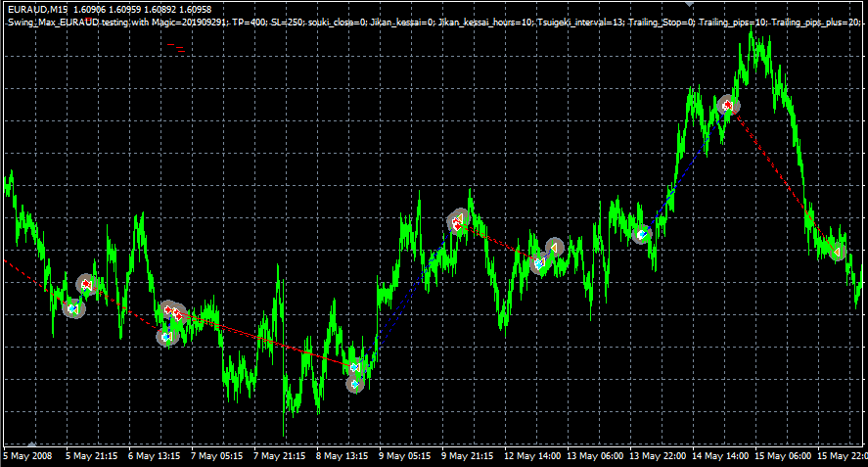Select the orange triangle marker at far right
The image size is (868, 467).
(x=835, y=251)
